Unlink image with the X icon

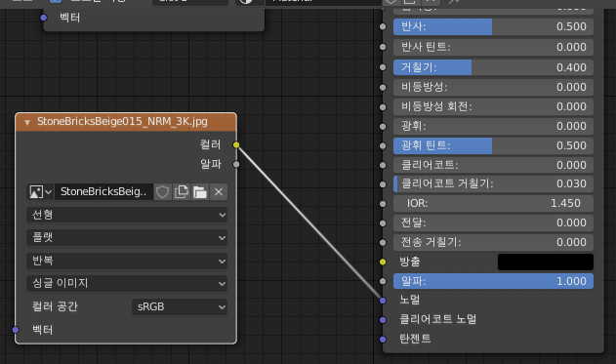[219, 192]
